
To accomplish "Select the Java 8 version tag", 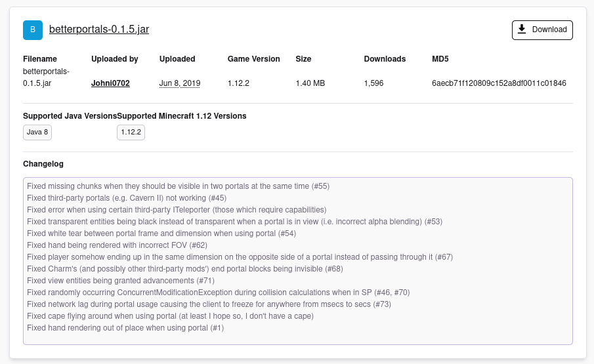I will (x=37, y=132).
